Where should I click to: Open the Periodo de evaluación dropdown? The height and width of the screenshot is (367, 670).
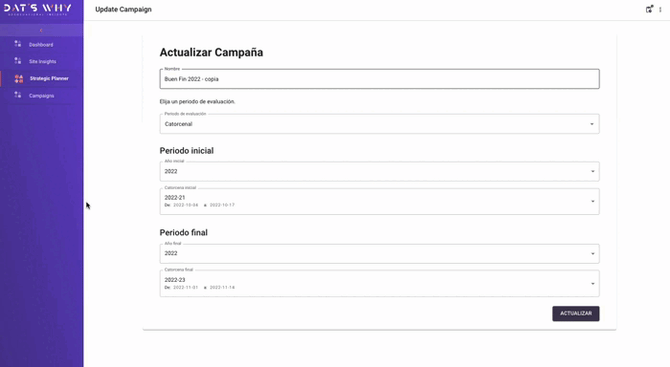tap(379, 124)
